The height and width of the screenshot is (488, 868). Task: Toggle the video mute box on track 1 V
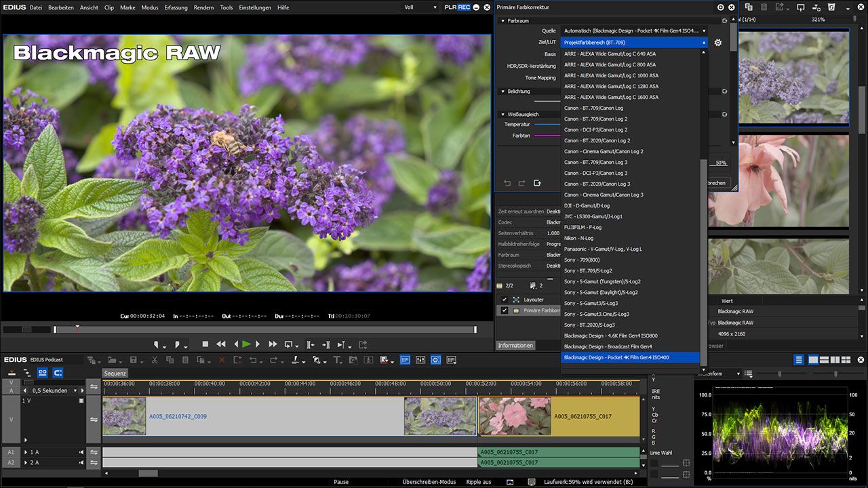click(x=81, y=401)
